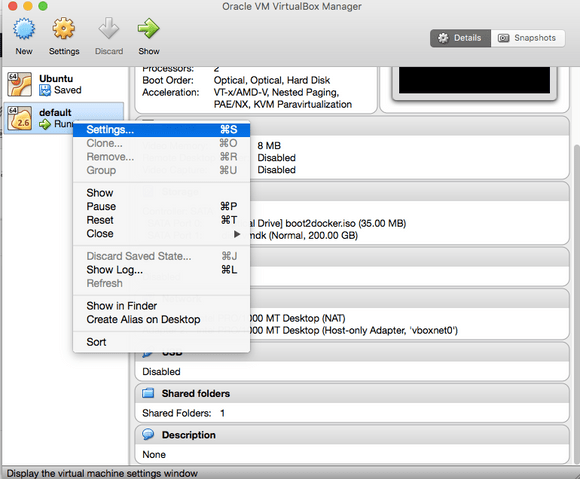The image size is (580, 479).
Task: Expand the Close submenu arrow
Action: click(x=237, y=234)
